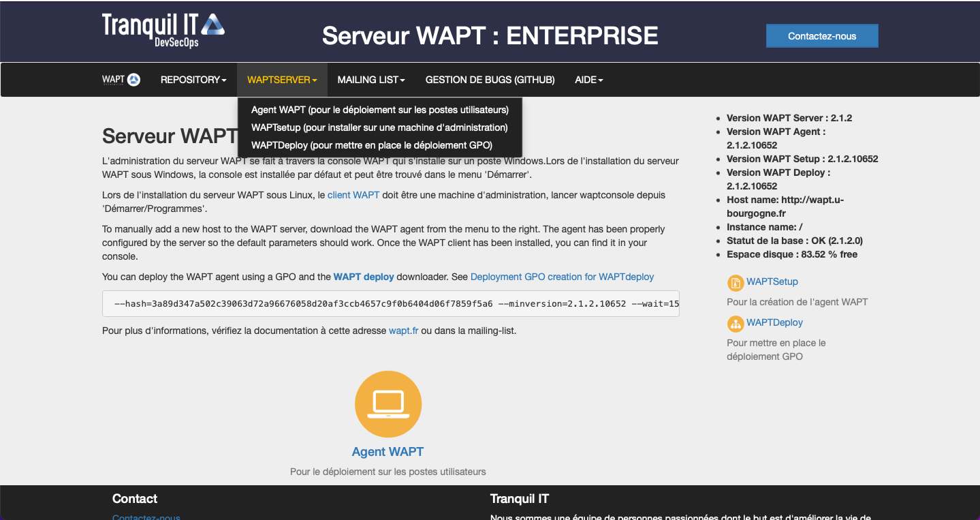Click the Agent WAPT heading link below laptop
This screenshot has width=980, height=520.
(x=388, y=452)
